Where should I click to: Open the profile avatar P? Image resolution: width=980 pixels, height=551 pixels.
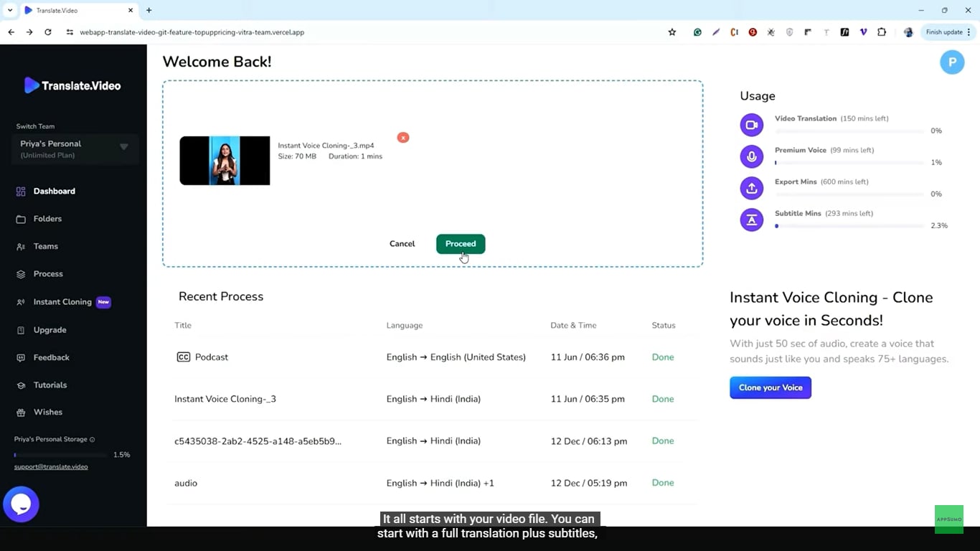pyautogui.click(x=952, y=62)
